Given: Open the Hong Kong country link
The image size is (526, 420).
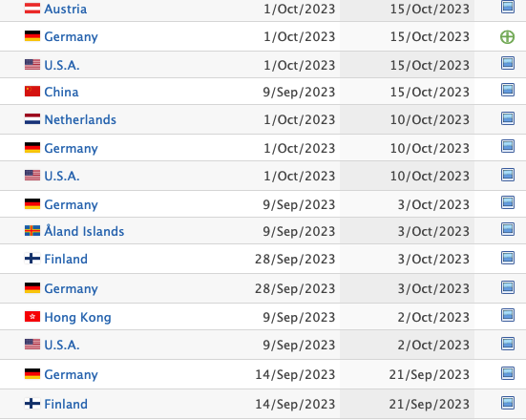Looking at the screenshot, I should pyautogui.click(x=77, y=317).
